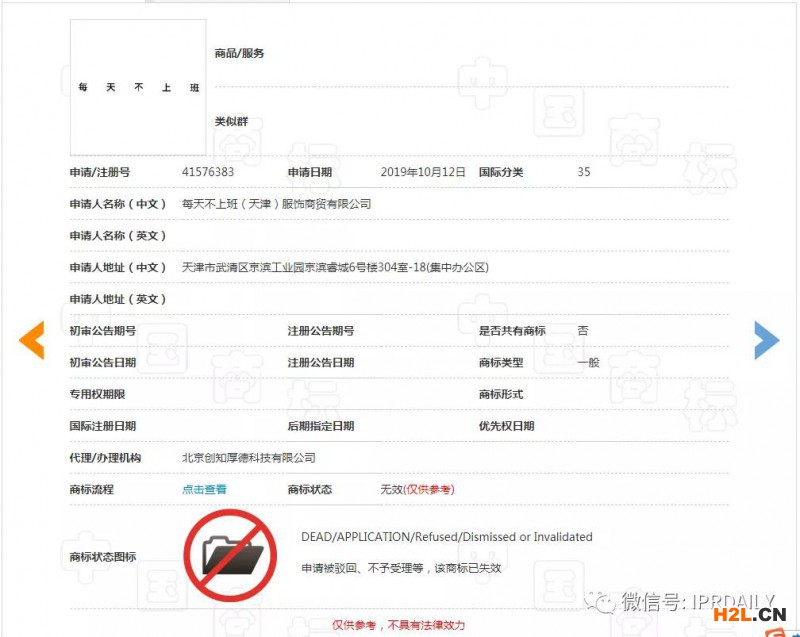Image resolution: width=800 pixels, height=637 pixels.
Task: Click the red 仅供参考，不具有法律效力 disclaimer
Action: point(398,625)
